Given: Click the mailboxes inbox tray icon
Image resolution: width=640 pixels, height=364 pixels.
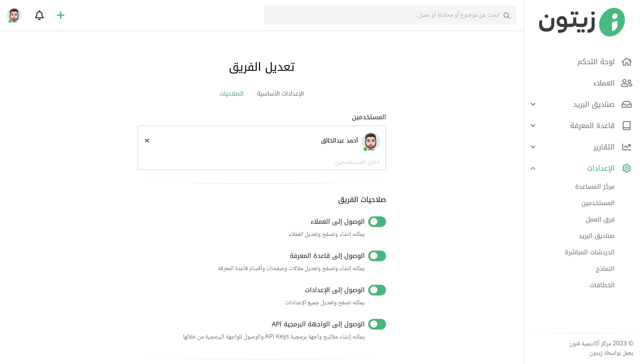Looking at the screenshot, I should 626,104.
